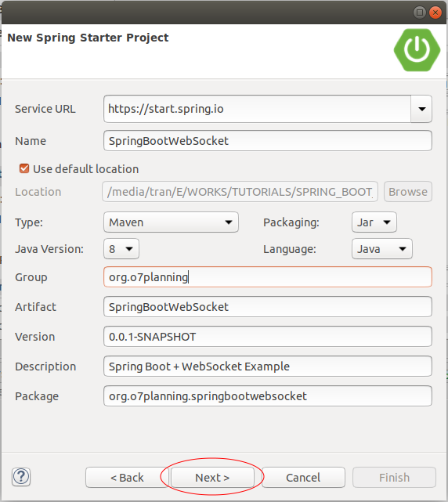Click the Artifact text field
This screenshot has width=448, height=502.
coord(268,307)
